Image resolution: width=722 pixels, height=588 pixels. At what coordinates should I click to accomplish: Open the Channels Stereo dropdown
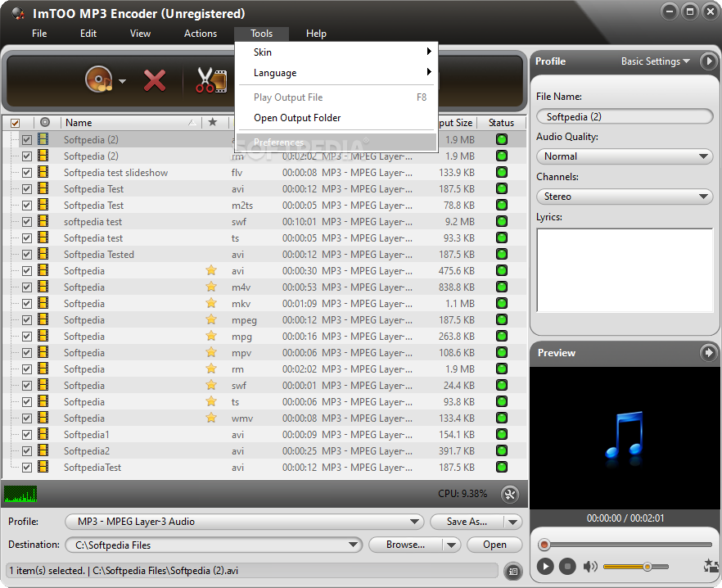[625, 197]
